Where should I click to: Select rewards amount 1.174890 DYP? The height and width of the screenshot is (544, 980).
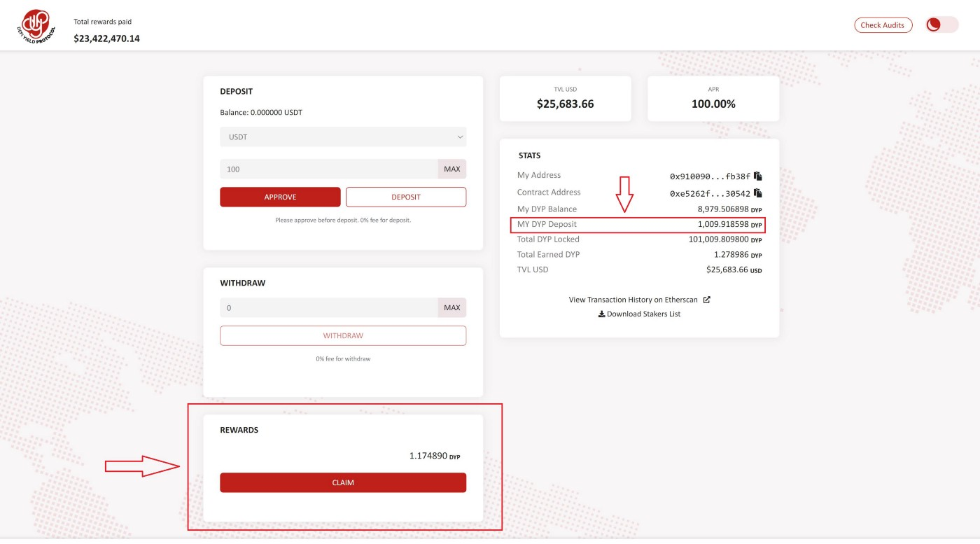[435, 456]
